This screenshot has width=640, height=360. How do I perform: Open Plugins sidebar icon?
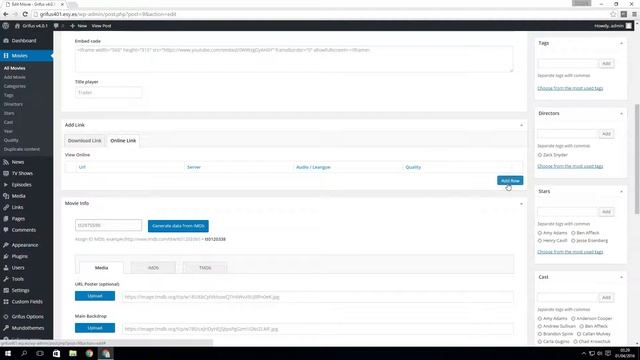coord(6,256)
